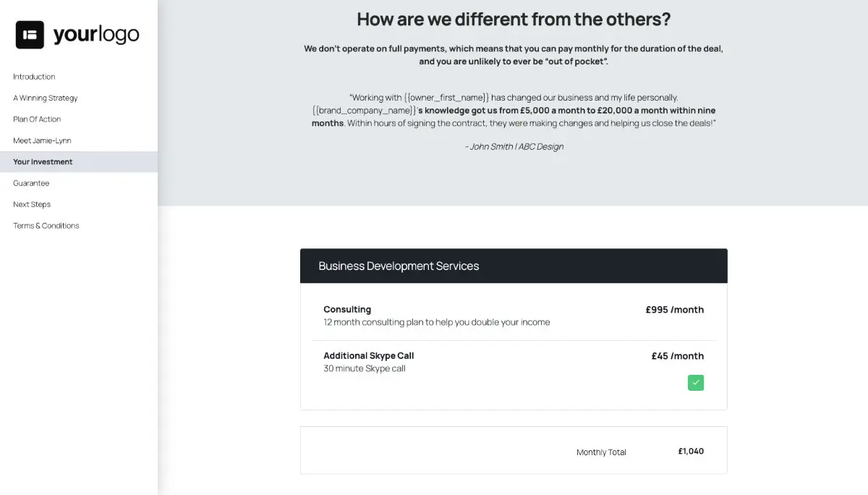Click the Business Development Services header
This screenshot has width=868, height=495.
[x=399, y=266]
